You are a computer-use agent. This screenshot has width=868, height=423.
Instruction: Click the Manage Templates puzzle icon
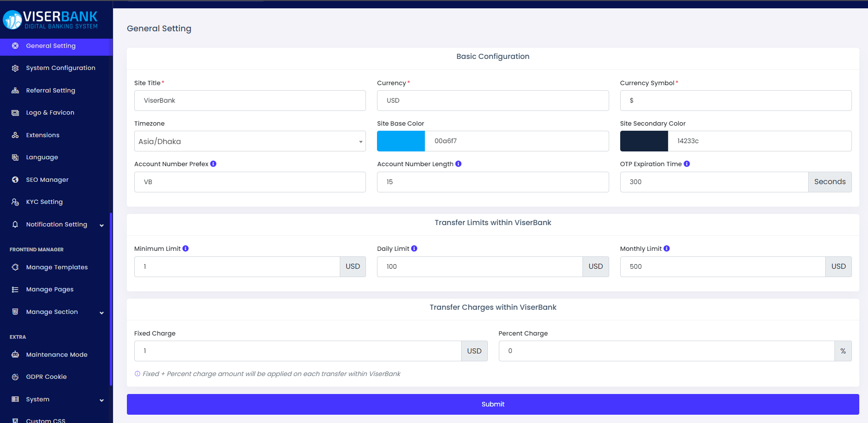point(15,267)
